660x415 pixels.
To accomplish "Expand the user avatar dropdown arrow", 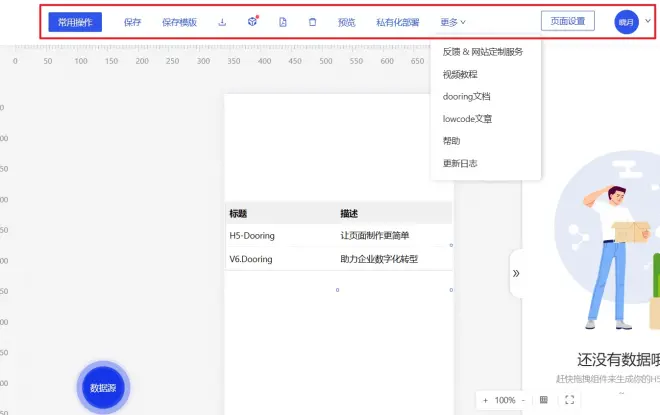I will click(x=647, y=22).
